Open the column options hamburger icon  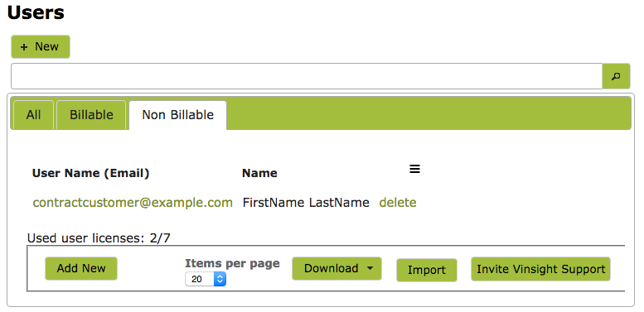coord(414,169)
